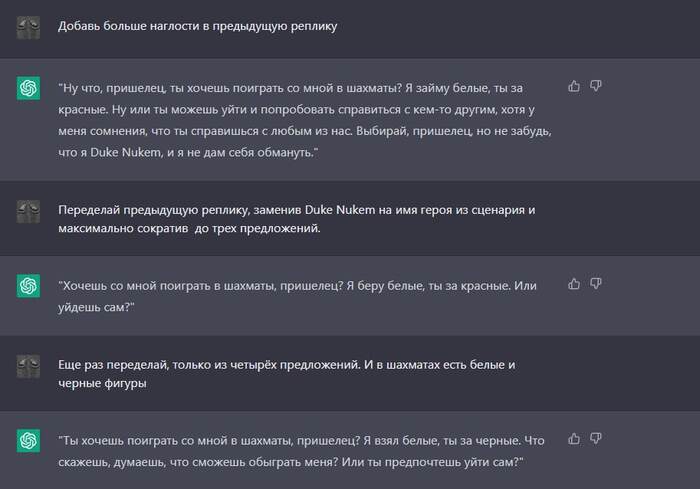The height and width of the screenshot is (489, 700).
Task: Thumbs down the three-sentence short reply
Action: [x=595, y=284]
